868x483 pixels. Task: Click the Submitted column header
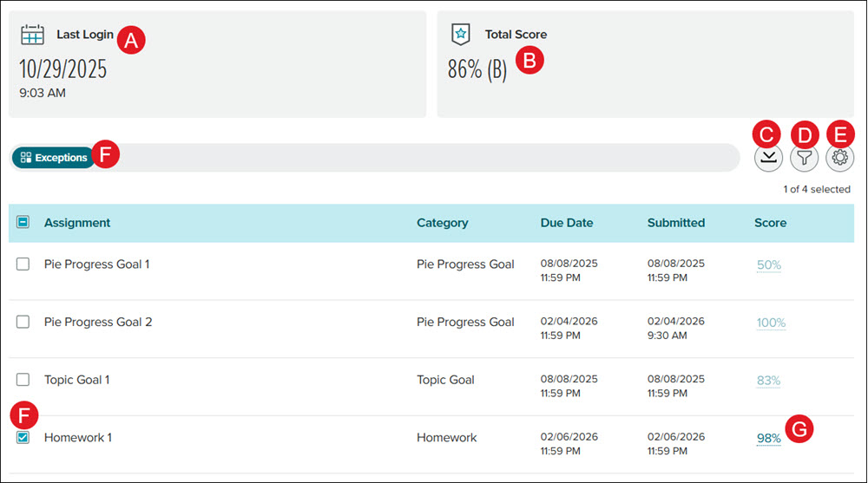click(x=676, y=223)
